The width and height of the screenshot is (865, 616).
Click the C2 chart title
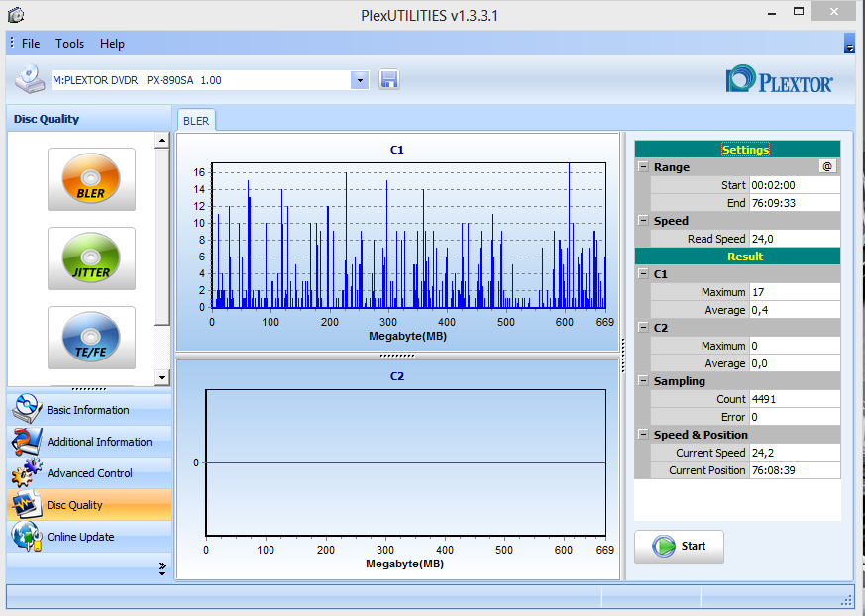(x=397, y=376)
